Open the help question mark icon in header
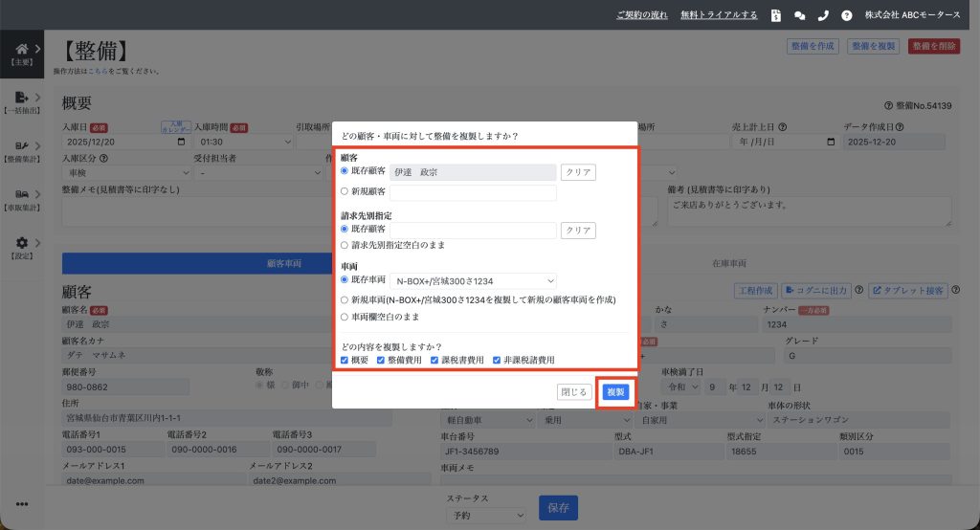The width and height of the screenshot is (980, 530). [x=846, y=15]
